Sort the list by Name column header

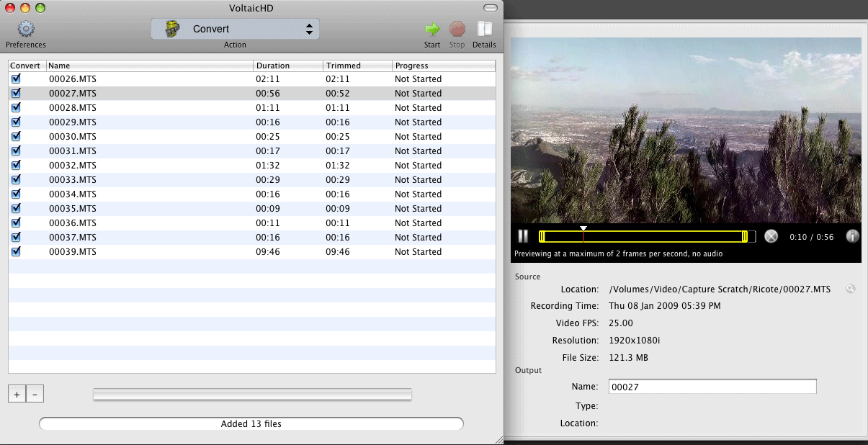(150, 66)
